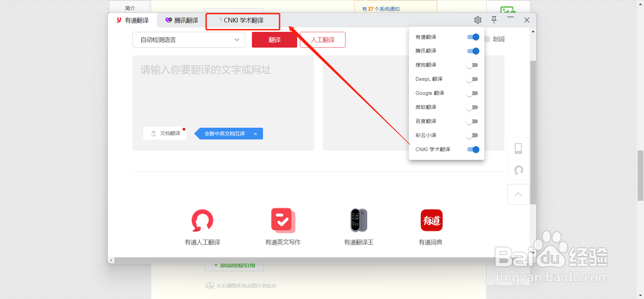Viewport: 644px width, 299px height.
Task: Click the 简介 item in background page
Action: pyautogui.click(x=130, y=8)
